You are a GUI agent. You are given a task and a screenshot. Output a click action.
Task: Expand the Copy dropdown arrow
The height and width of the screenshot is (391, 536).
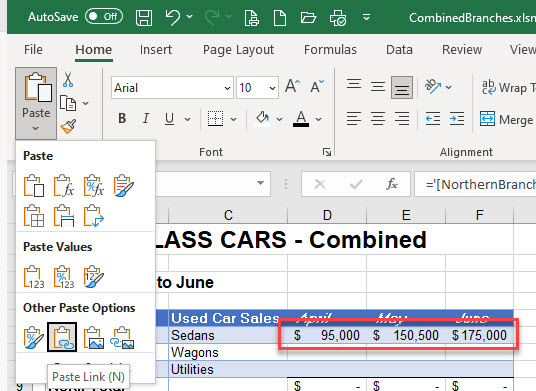coord(85,103)
